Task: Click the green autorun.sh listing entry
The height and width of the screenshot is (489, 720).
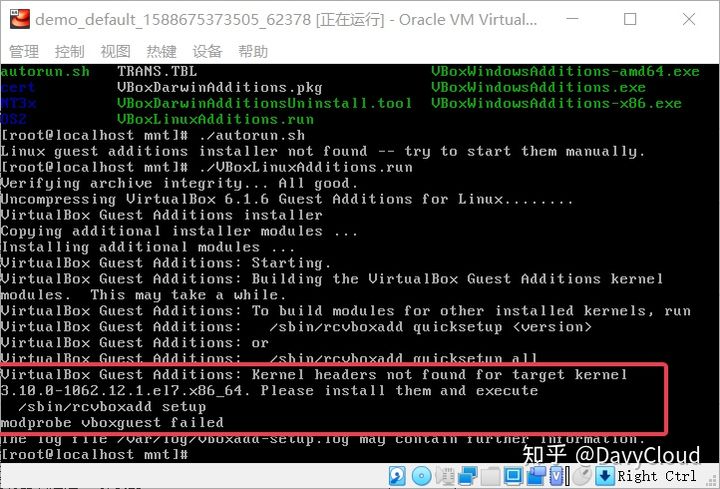Action: pyautogui.click(x=45, y=71)
